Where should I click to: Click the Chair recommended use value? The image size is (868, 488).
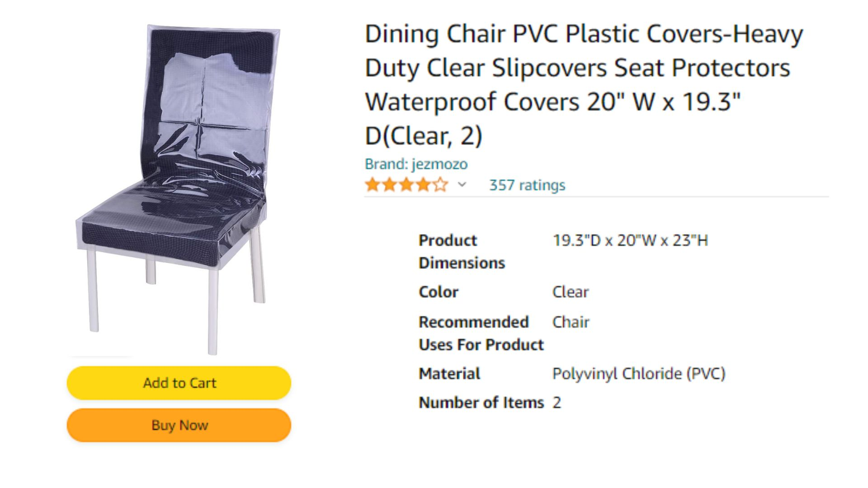click(x=571, y=322)
